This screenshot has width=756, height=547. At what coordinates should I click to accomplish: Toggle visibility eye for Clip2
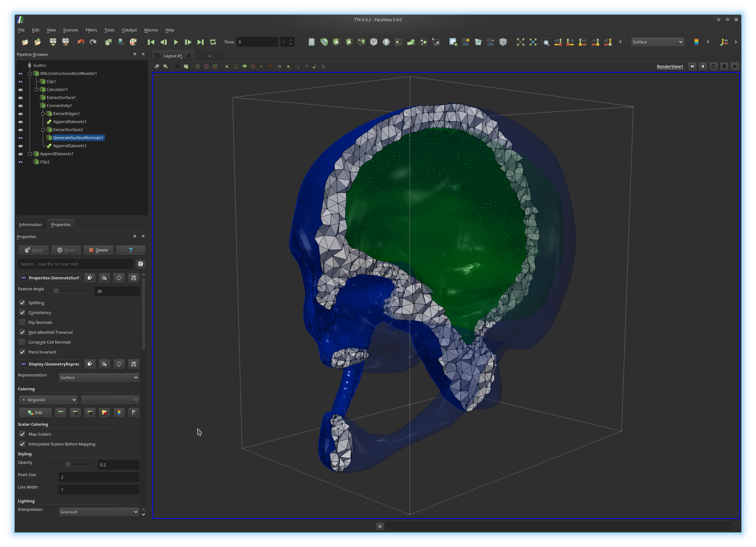click(x=20, y=162)
